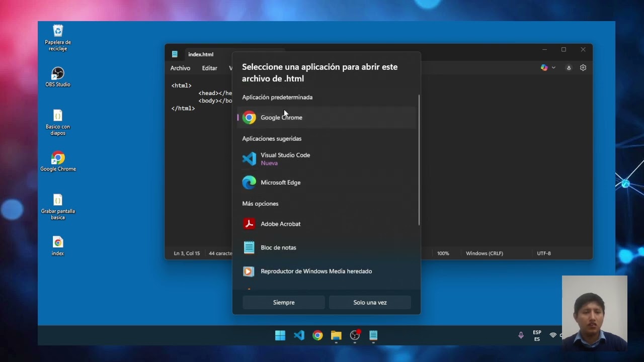Select the Papelera de reciclaje desktop icon
644x362 pixels.
tap(58, 38)
